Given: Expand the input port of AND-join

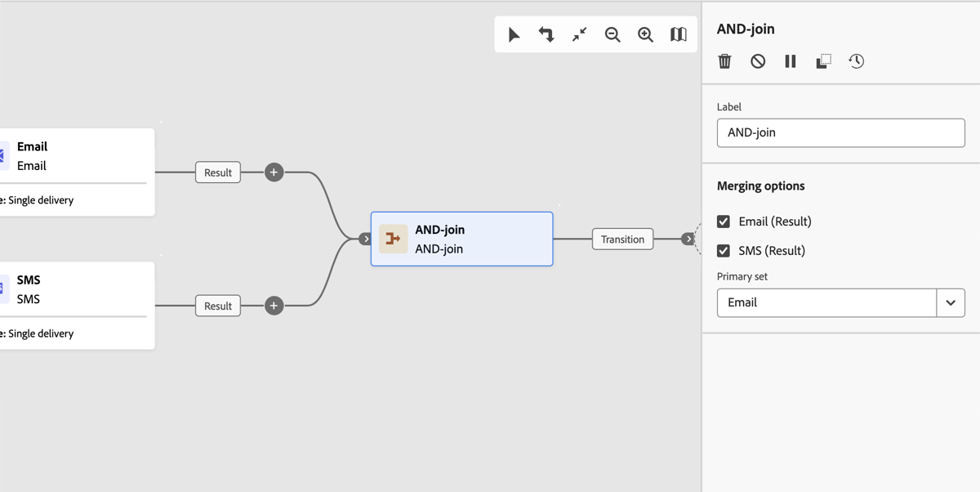Looking at the screenshot, I should pyautogui.click(x=365, y=239).
